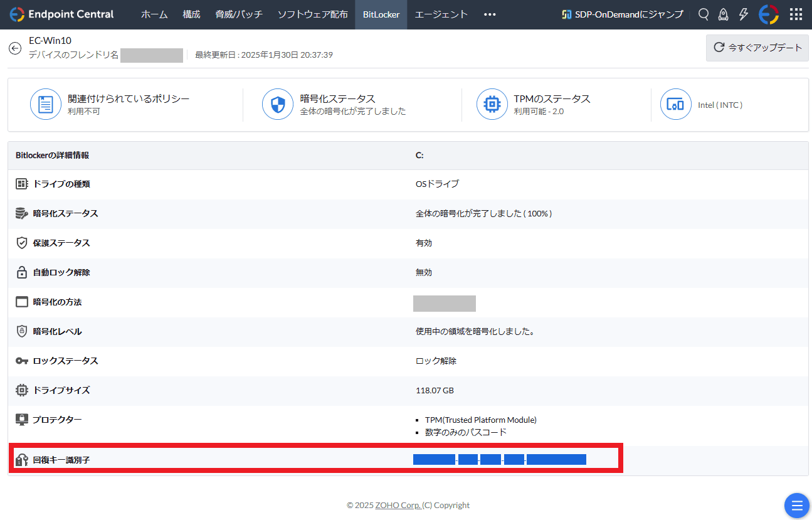The width and height of the screenshot is (812, 520).
Task: Click the lightning bolt quick actions icon
Action: (x=744, y=14)
